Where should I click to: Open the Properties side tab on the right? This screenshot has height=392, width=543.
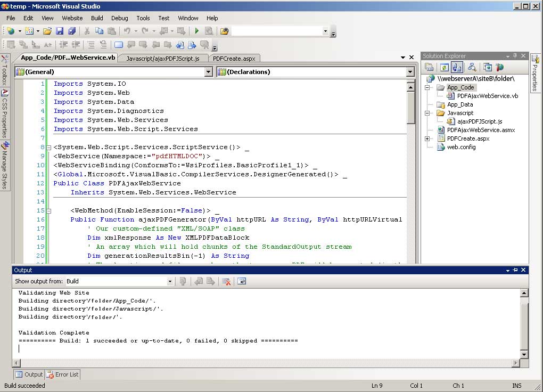[535, 73]
